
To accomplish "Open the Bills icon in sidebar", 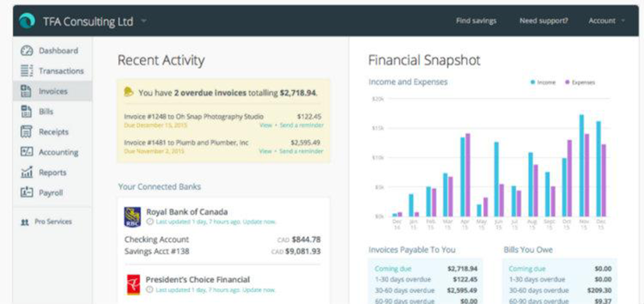I will tap(27, 112).
